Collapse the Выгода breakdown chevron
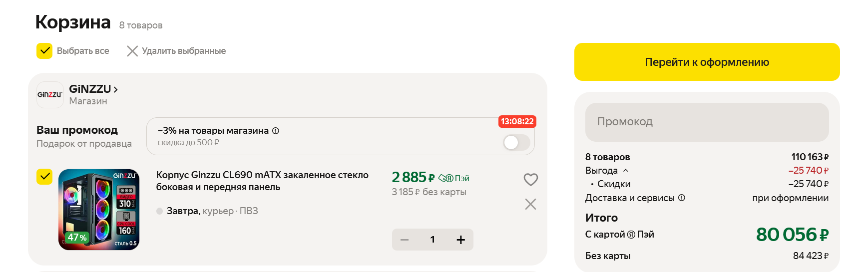The height and width of the screenshot is (272, 868). coord(626,170)
